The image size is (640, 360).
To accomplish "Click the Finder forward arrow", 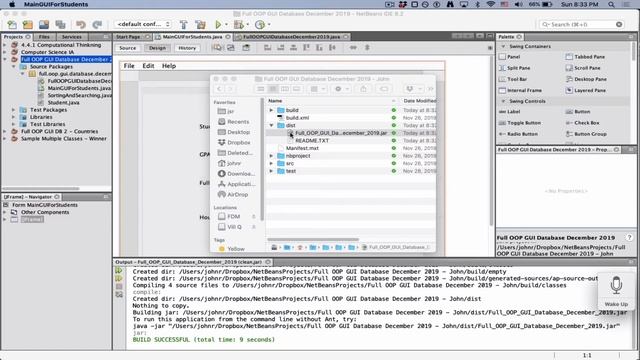I will 230,89.
